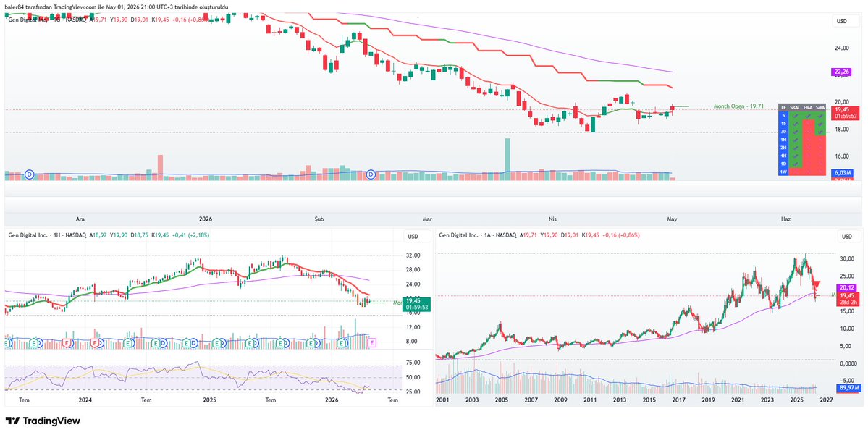This screenshot has width=868, height=435.
Task: Click the SMA column header in the table
Action: pos(820,107)
